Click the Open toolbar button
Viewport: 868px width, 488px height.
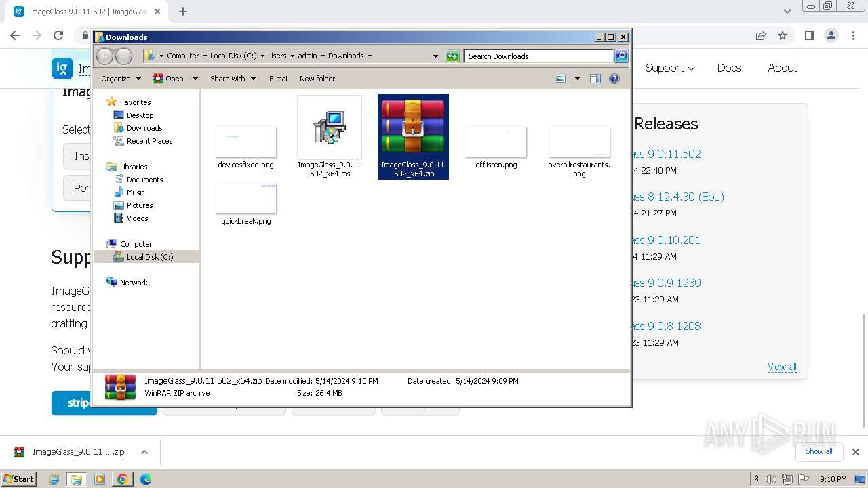(168, 79)
